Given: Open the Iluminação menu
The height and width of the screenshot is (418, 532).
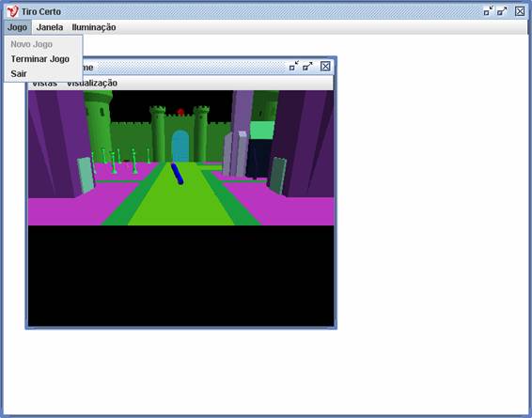Looking at the screenshot, I should 94,27.
